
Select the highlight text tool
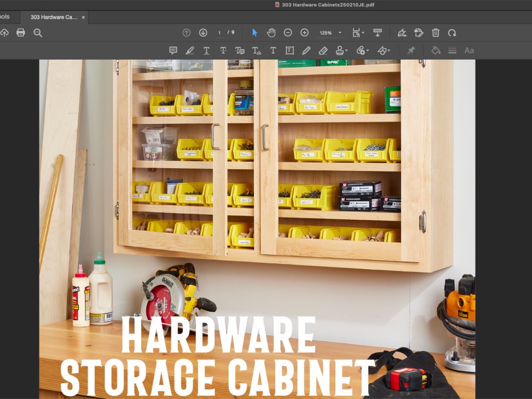[190, 51]
